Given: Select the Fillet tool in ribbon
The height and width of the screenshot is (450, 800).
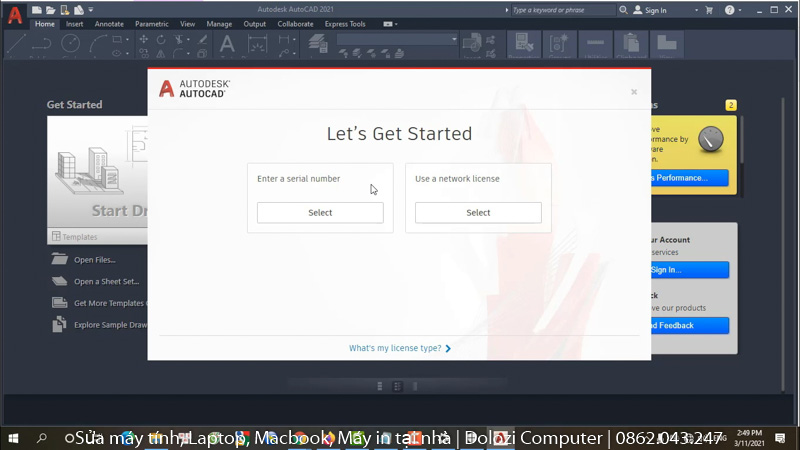Looking at the screenshot, I should (178, 53).
